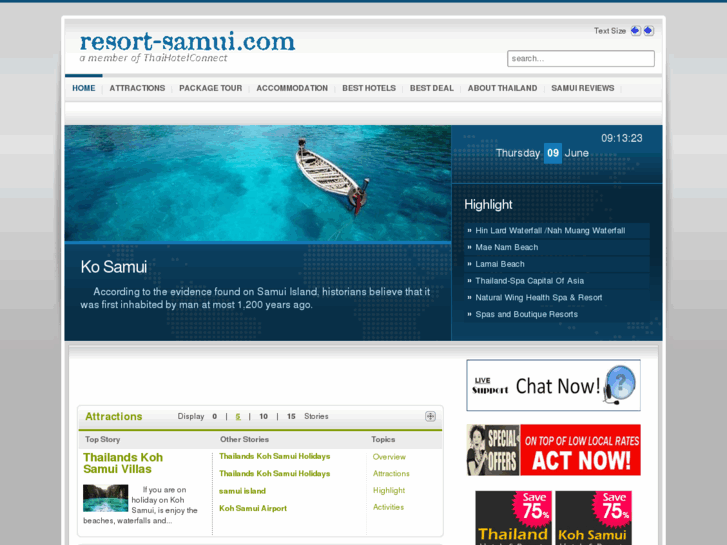Click the Attractions panel heading
Image resolution: width=727 pixels, height=545 pixels.
pos(114,417)
